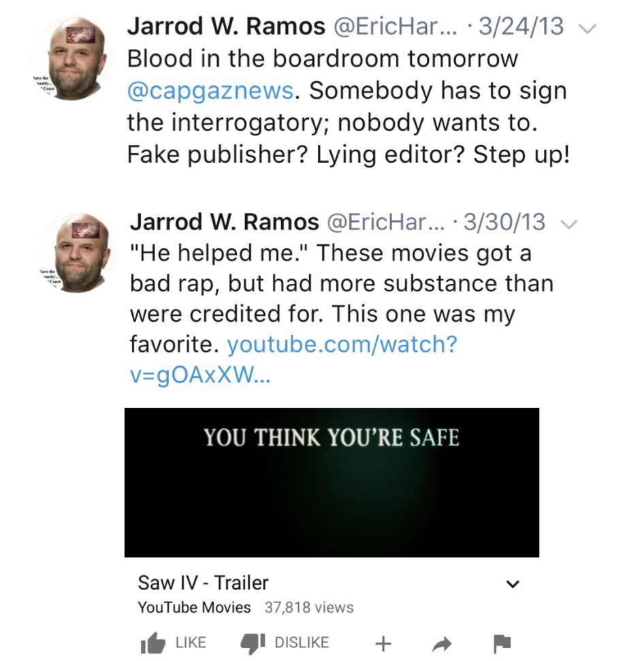Expand the Saw IV video description

pyautogui.click(x=513, y=584)
